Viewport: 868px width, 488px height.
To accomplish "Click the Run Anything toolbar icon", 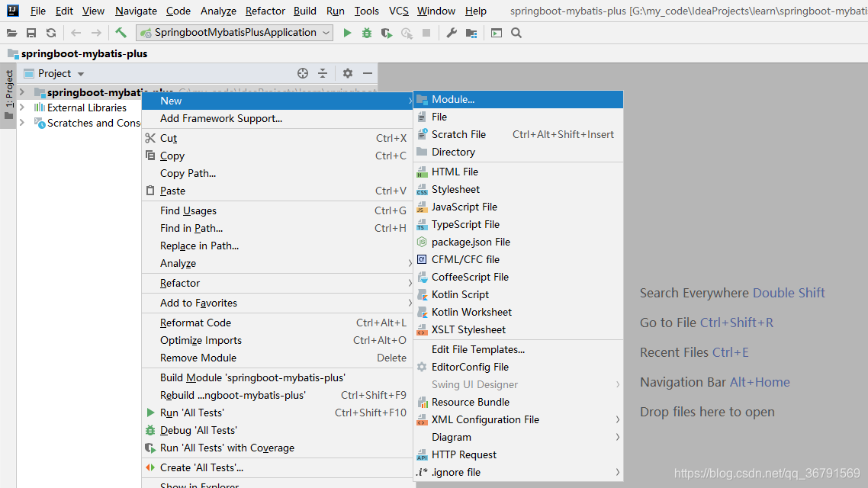I will (497, 34).
